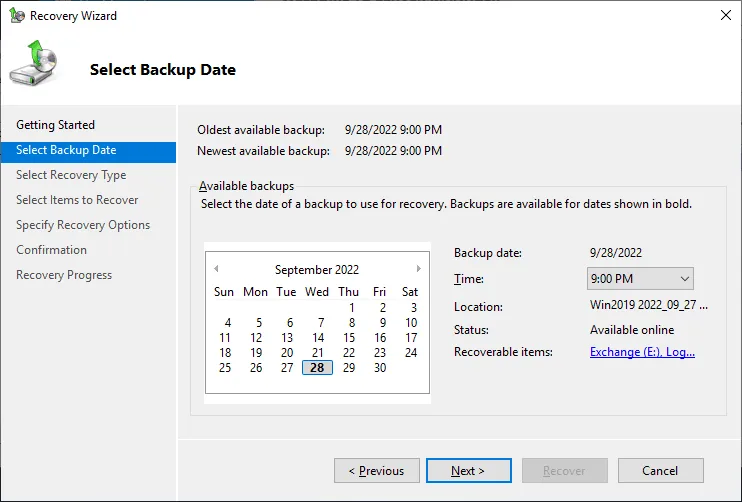742x502 pixels.
Task: Click the Next button
Action: (x=468, y=471)
